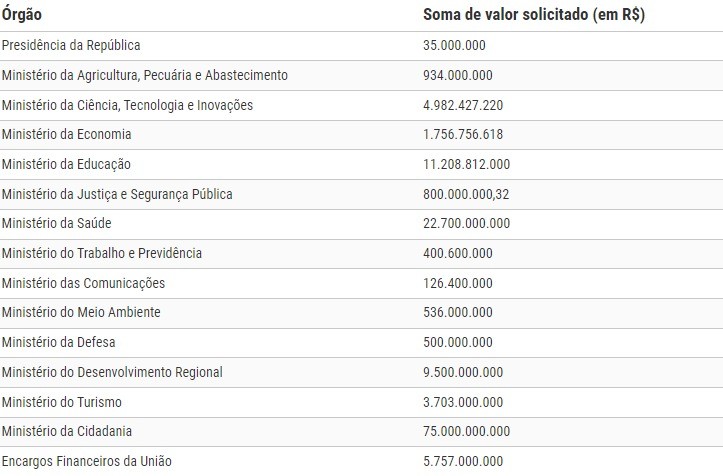Select the Ministério do Meio Ambiente row
The width and height of the screenshot is (723, 476).
pyautogui.click(x=362, y=313)
